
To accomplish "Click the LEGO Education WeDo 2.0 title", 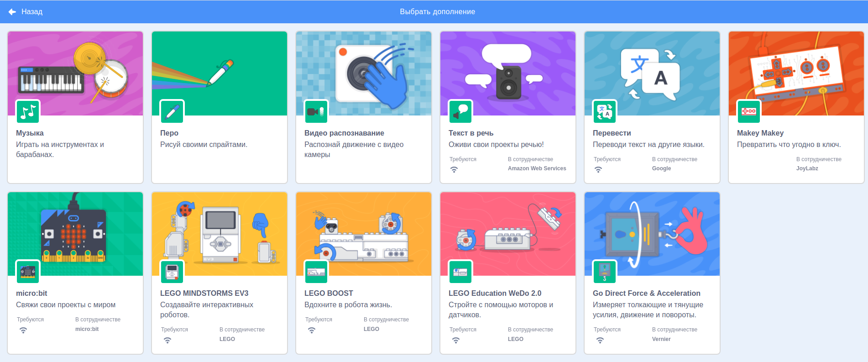I will (495, 293).
